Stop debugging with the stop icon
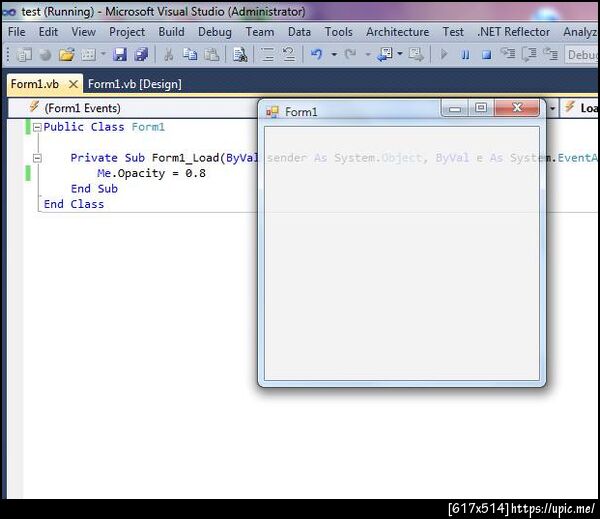600x519 pixels. pos(486,55)
